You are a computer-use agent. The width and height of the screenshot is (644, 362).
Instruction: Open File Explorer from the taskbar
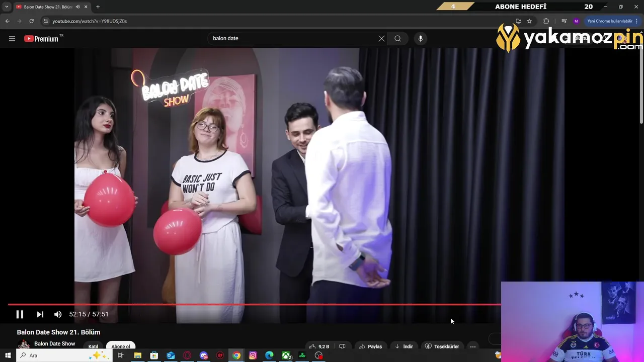click(x=137, y=355)
